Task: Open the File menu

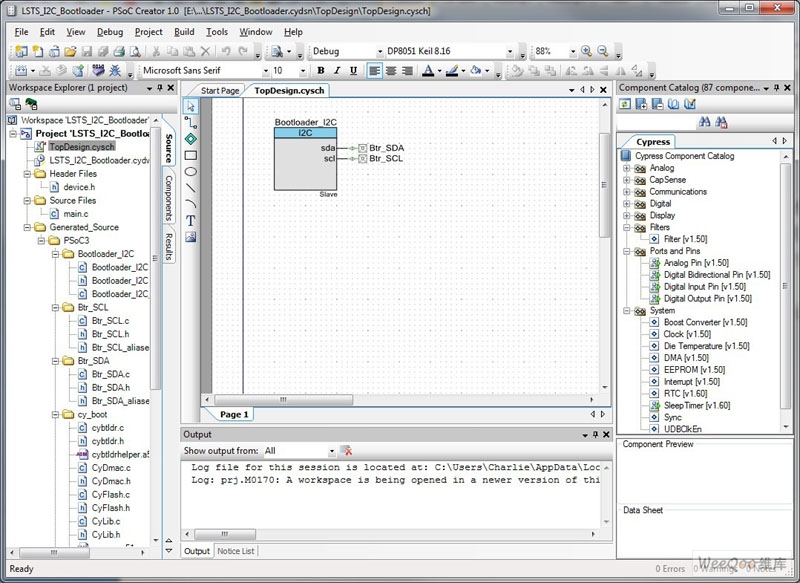Action: coord(21,32)
